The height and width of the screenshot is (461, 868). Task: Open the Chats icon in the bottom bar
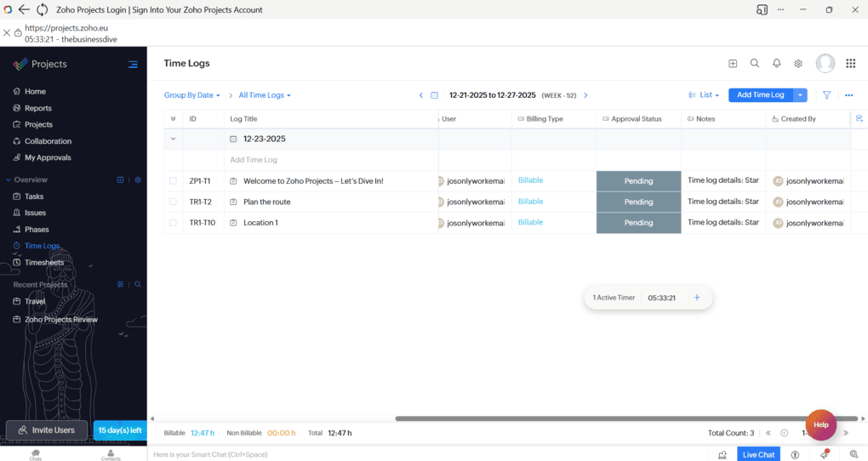tap(36, 455)
